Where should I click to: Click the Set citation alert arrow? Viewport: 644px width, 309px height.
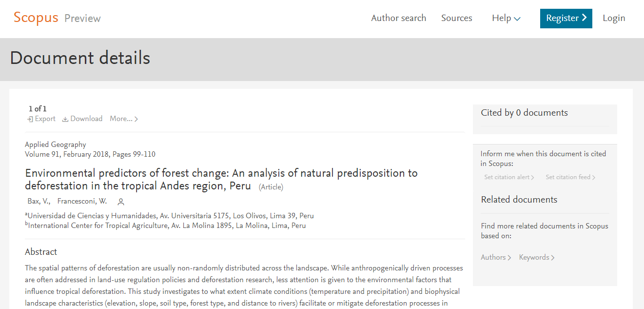coord(533,178)
